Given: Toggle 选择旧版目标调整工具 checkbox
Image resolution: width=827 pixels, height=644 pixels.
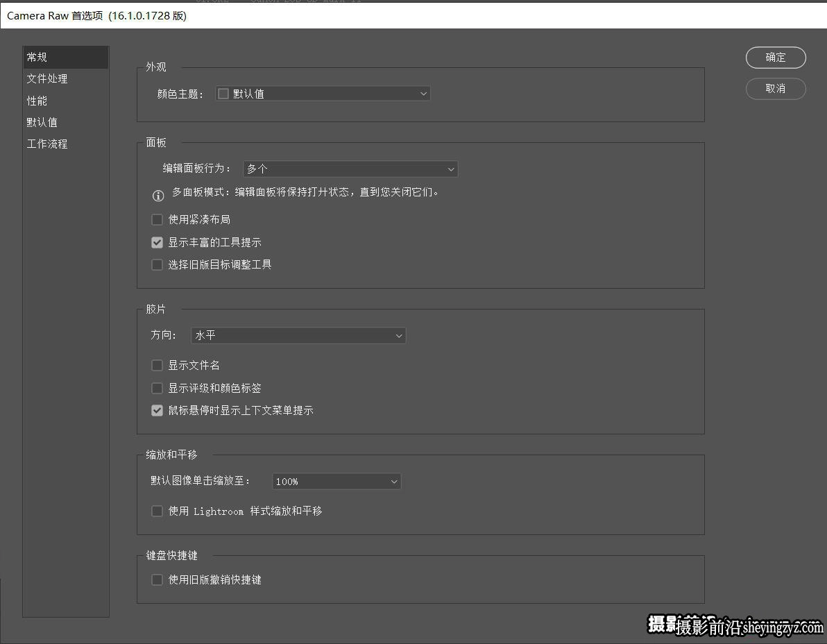Looking at the screenshot, I should 157,264.
